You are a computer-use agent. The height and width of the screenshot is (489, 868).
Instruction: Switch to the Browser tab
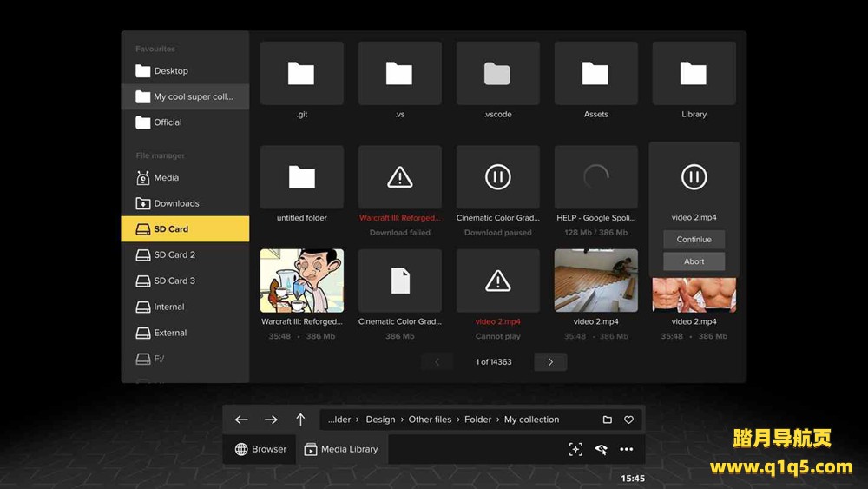260,449
